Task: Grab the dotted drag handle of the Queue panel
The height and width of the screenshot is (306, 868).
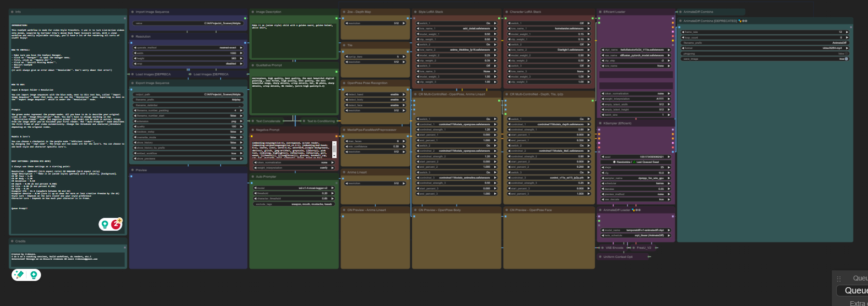Action: click(x=839, y=279)
